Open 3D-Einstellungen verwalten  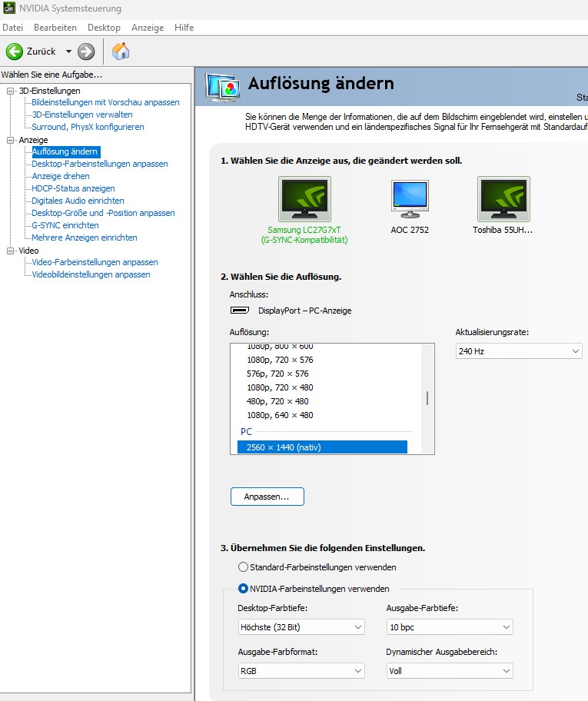coord(82,115)
